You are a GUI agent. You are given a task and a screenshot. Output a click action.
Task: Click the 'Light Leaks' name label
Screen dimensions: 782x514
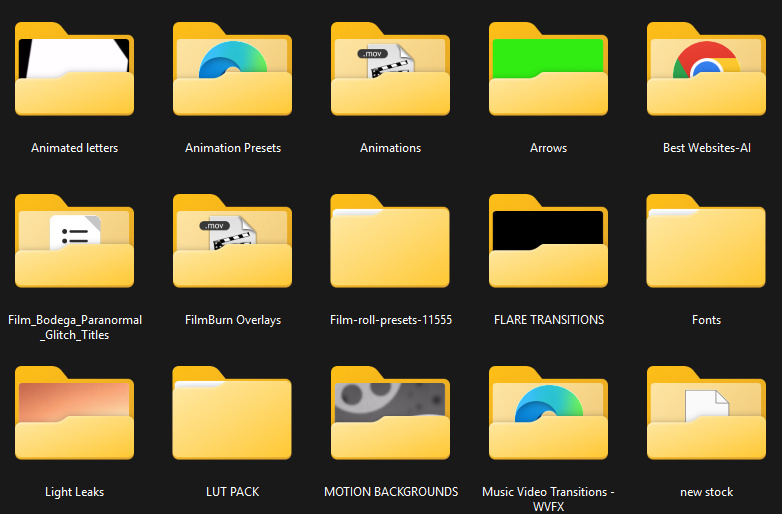74,492
